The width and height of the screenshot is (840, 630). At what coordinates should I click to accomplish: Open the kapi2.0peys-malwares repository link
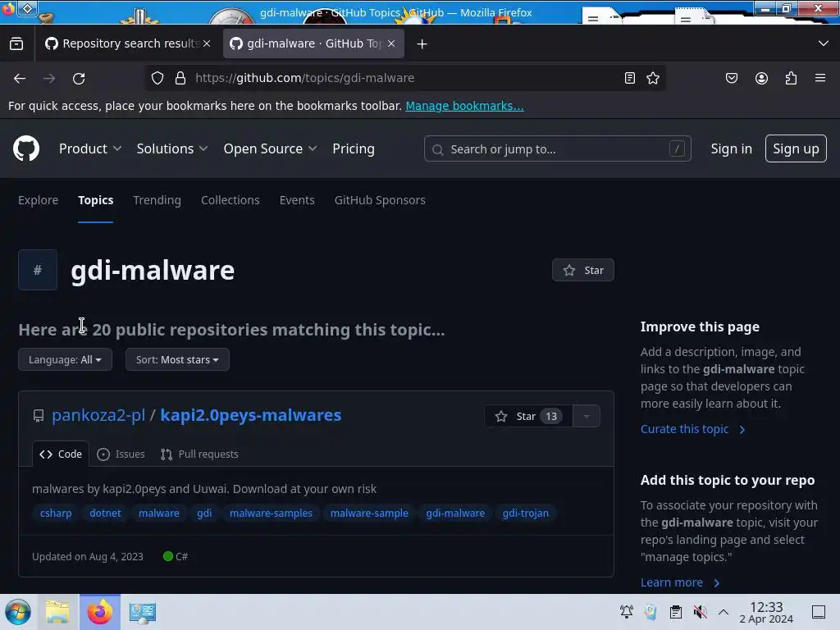(251, 415)
